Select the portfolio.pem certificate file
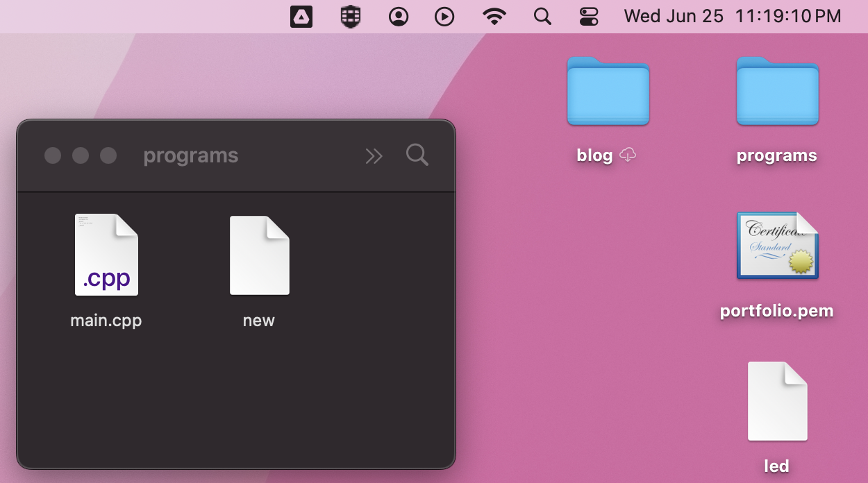Viewport: 868px width, 483px height. 777,246
